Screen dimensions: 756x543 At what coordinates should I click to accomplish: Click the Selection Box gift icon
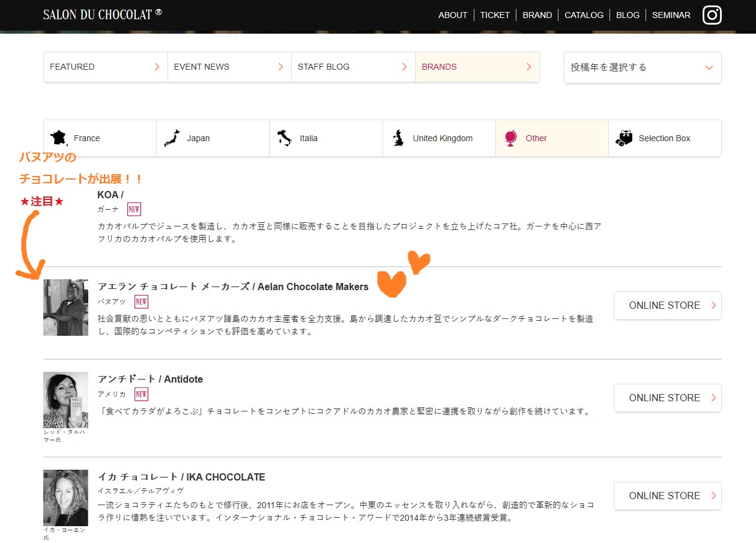pos(624,138)
